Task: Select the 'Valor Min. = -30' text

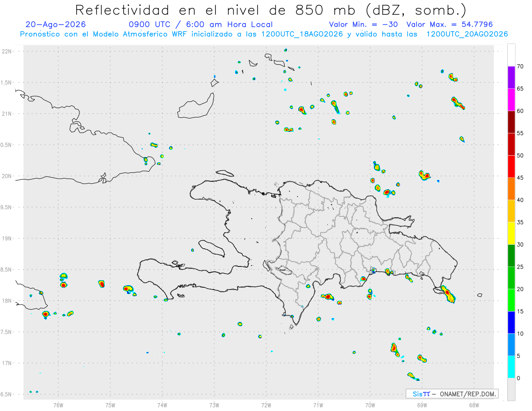Action: coord(363,24)
